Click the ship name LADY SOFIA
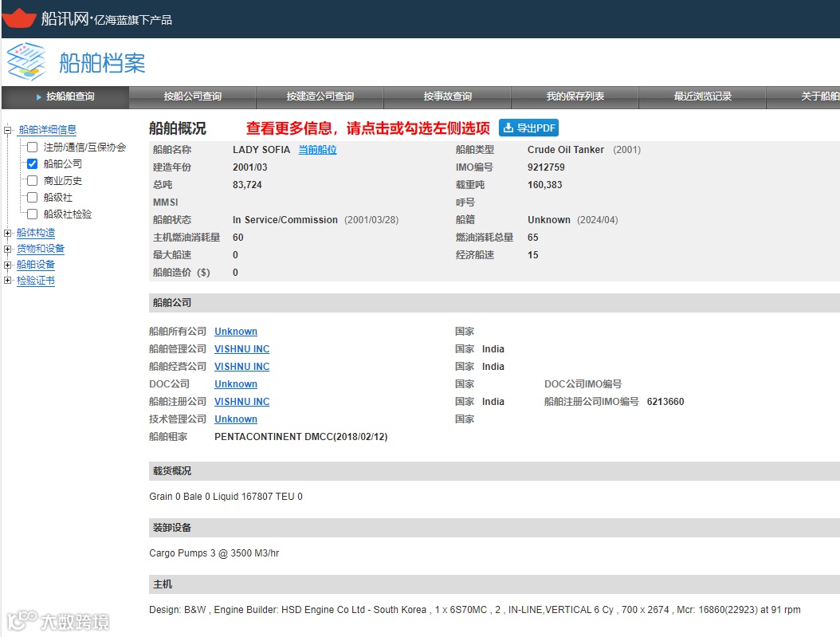Viewport: 840px width, 637px height. click(x=261, y=149)
